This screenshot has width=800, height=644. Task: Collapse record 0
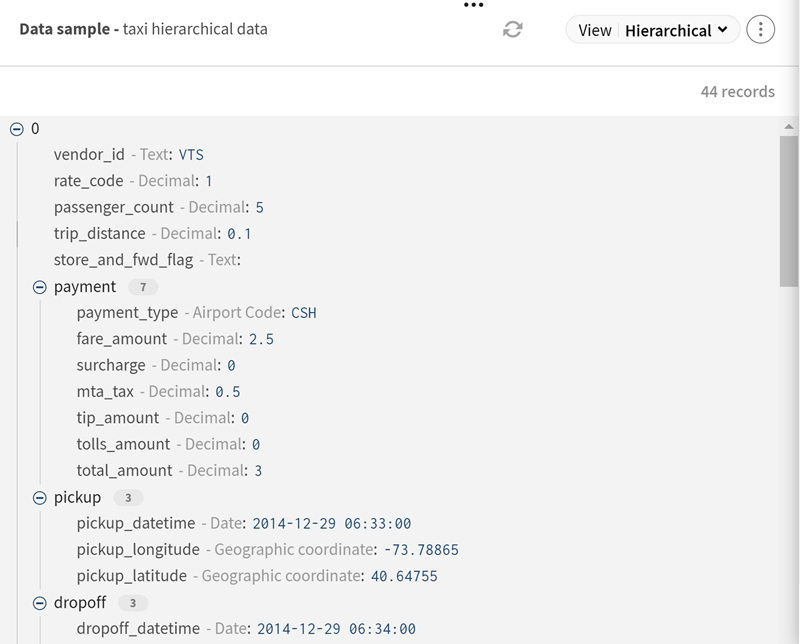point(16,129)
